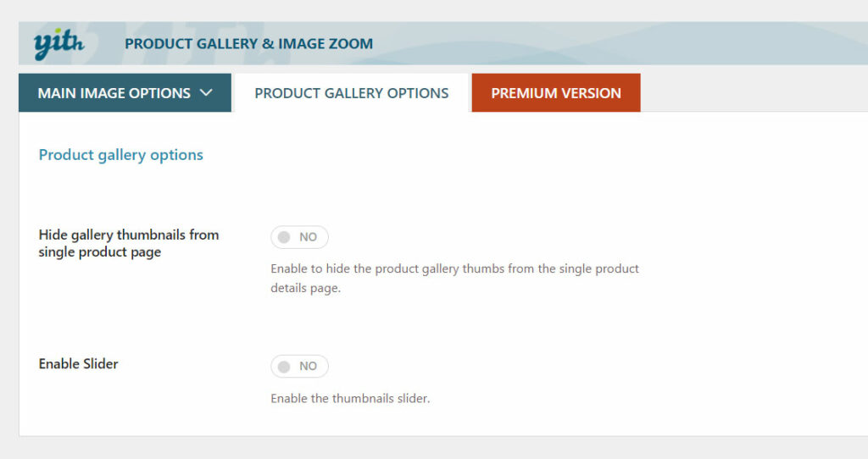The width and height of the screenshot is (868, 459).
Task: Click the Product gallery options section heading
Action: tap(120, 155)
